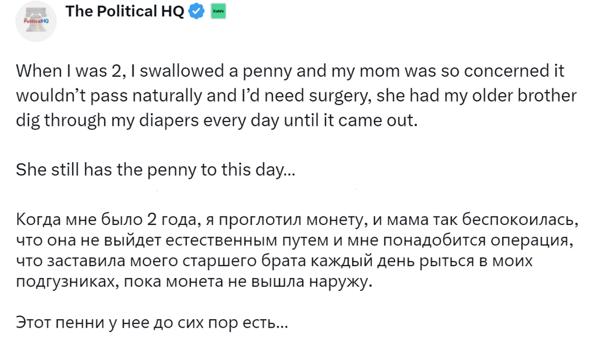Click the Russian line starting "подгузниках, пока"
The image size is (605, 364).
pyautogui.click(x=192, y=283)
